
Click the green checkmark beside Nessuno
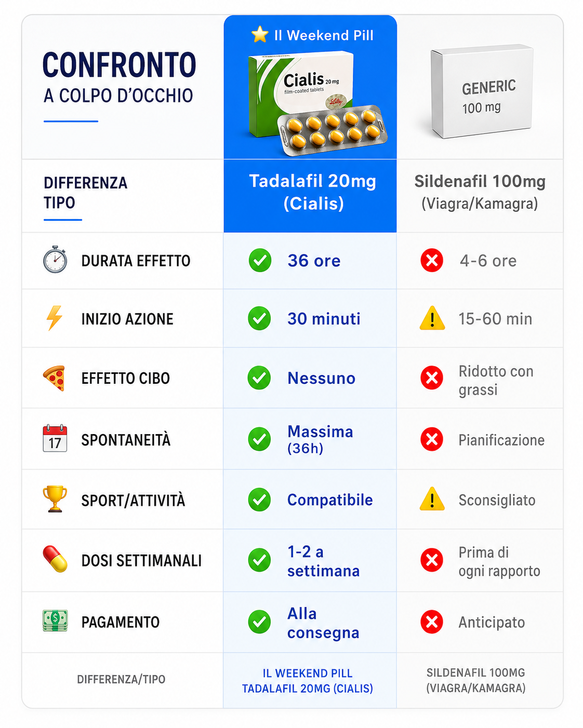(x=259, y=378)
